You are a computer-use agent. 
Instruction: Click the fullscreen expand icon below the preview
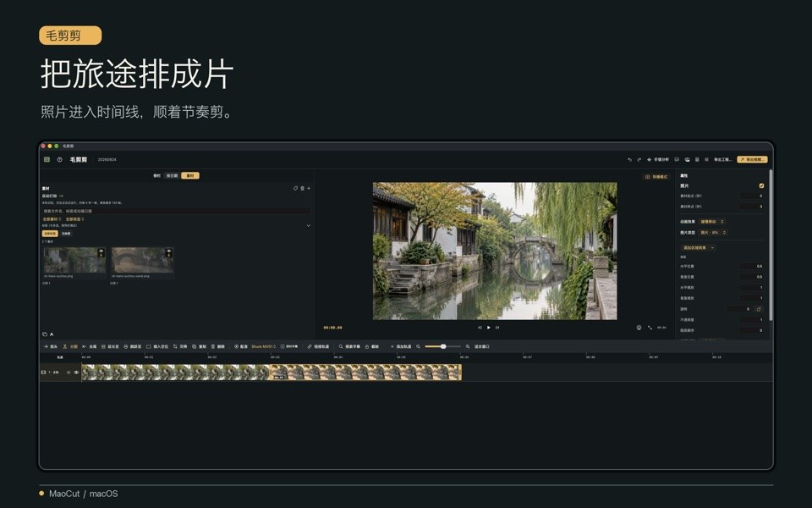650,328
